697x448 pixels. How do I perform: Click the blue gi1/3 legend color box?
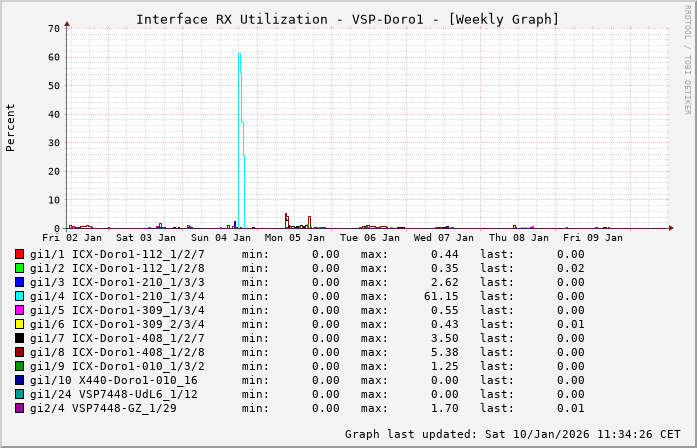click(x=19, y=282)
